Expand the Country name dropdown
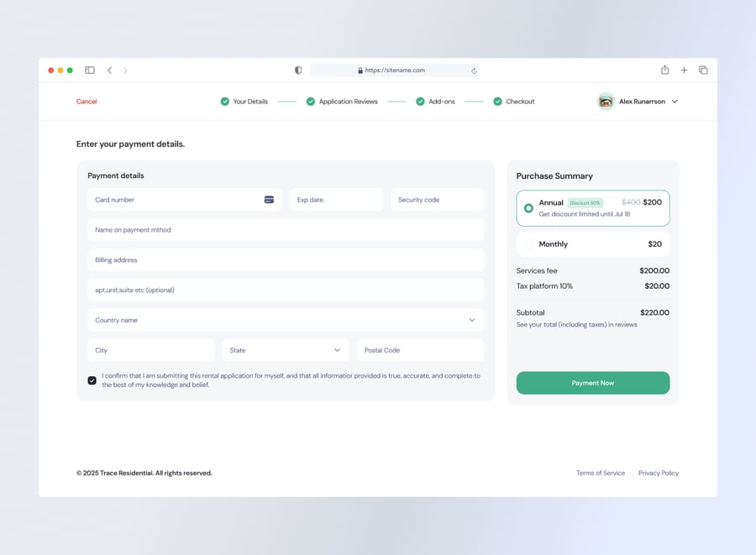Viewport: 756px width, 555px height. point(471,320)
